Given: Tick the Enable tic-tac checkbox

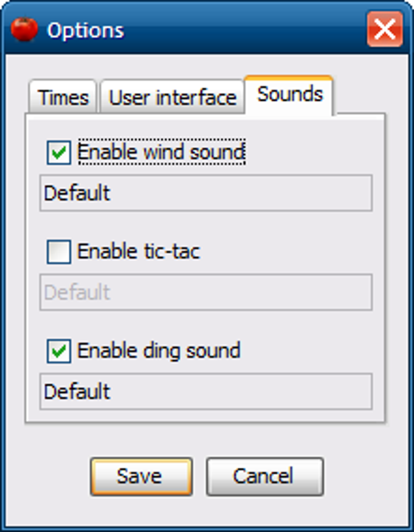Looking at the screenshot, I should click(58, 252).
